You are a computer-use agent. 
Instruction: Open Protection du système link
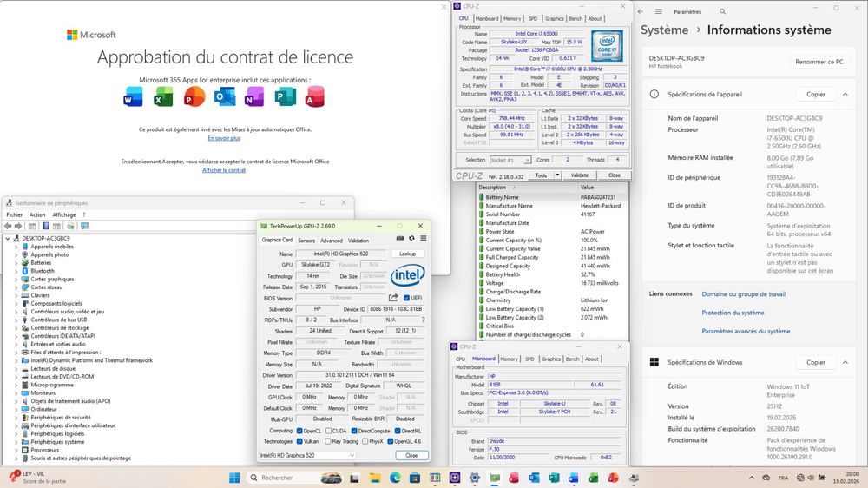pyautogui.click(x=733, y=313)
